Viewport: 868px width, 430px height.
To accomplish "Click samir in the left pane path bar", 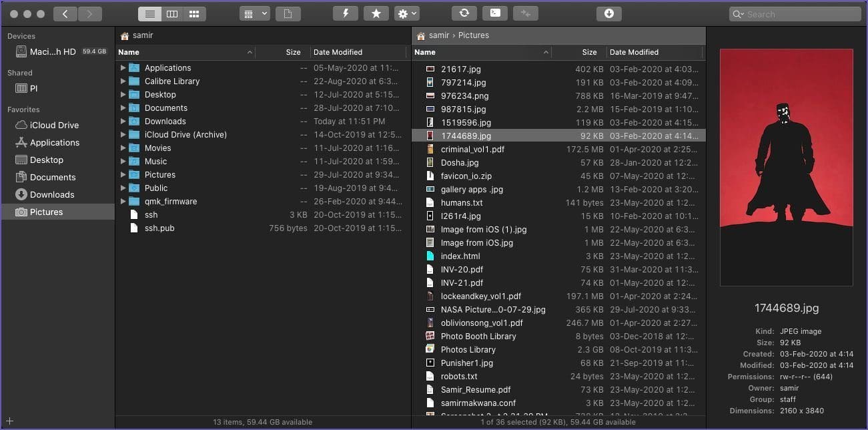I will (143, 35).
